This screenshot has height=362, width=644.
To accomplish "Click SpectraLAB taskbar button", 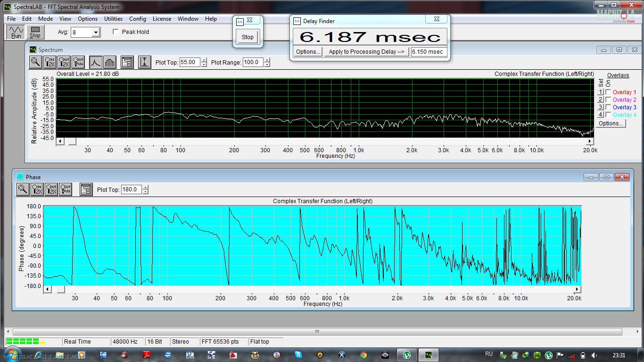I will (428, 354).
